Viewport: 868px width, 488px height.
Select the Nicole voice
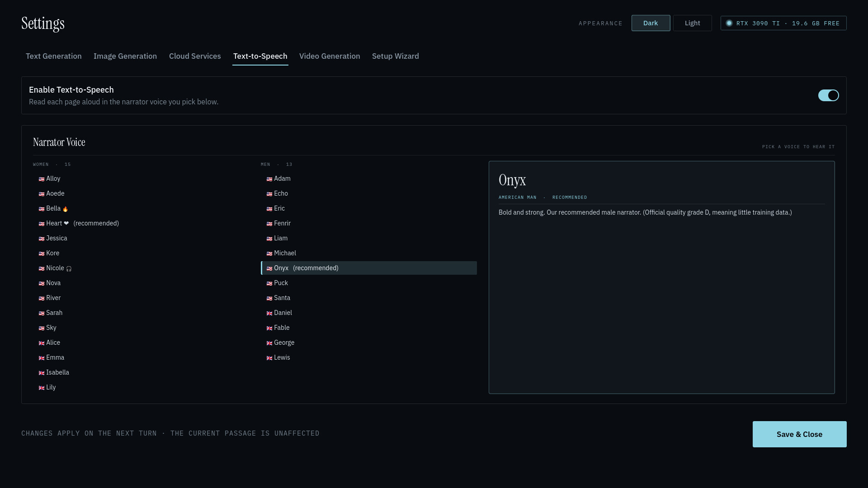tap(141, 268)
